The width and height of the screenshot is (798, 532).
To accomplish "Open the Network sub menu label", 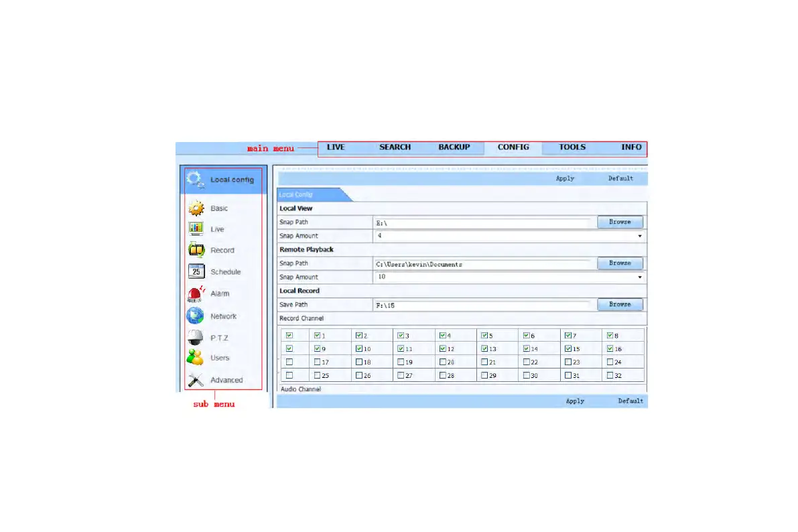I will pos(223,316).
